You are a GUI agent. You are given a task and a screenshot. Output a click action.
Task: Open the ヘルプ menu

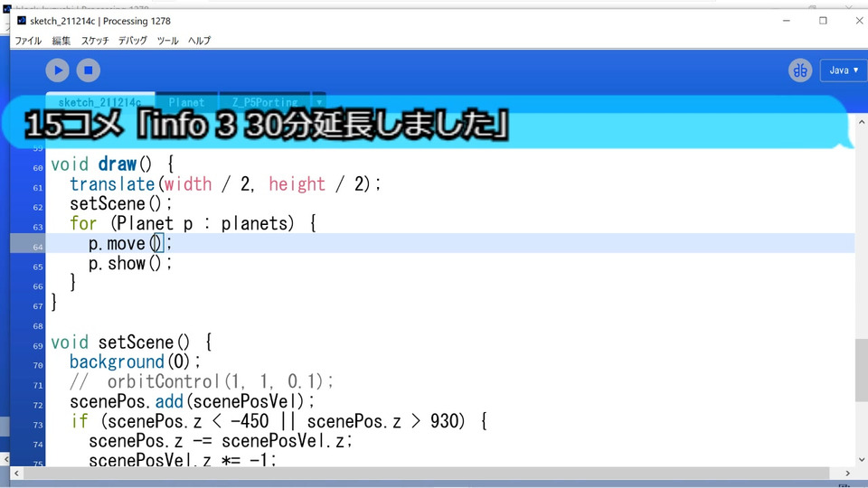point(199,41)
